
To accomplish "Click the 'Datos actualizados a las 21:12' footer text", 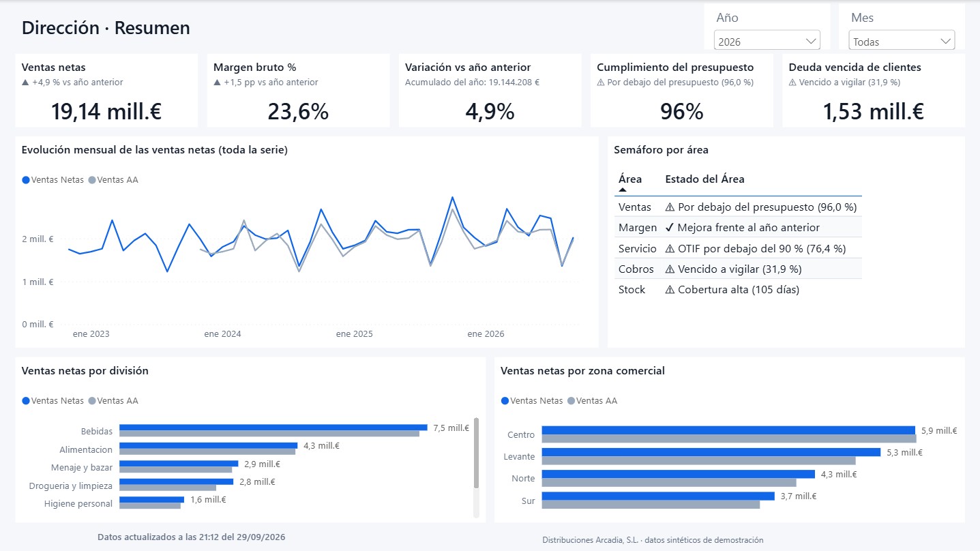I will pos(192,537).
